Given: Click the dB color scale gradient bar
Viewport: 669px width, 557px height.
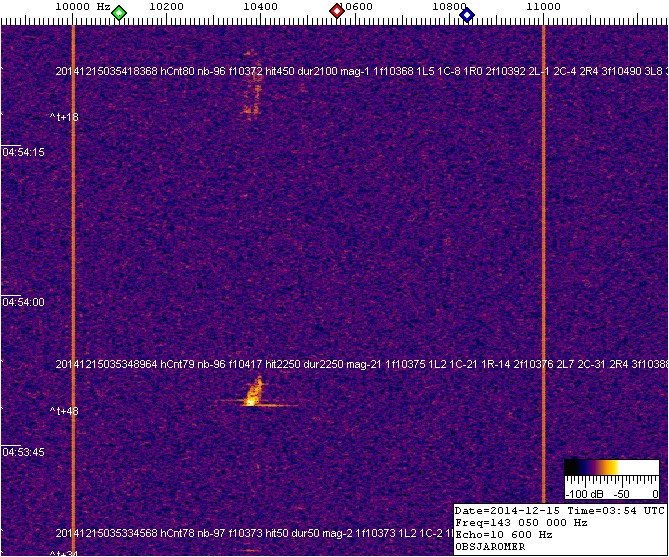Looking at the screenshot, I should coord(610,467).
